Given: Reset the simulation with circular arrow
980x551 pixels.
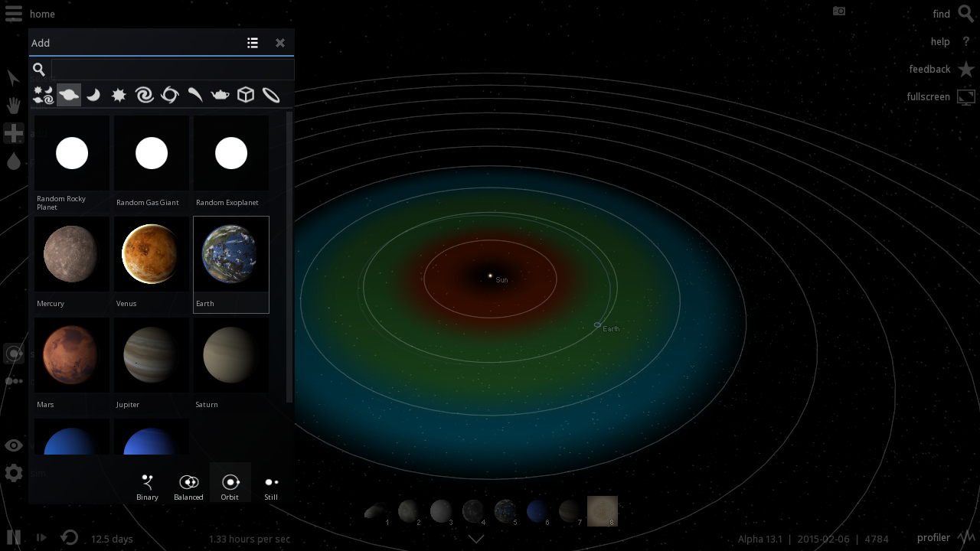Looking at the screenshot, I should 69,537.
